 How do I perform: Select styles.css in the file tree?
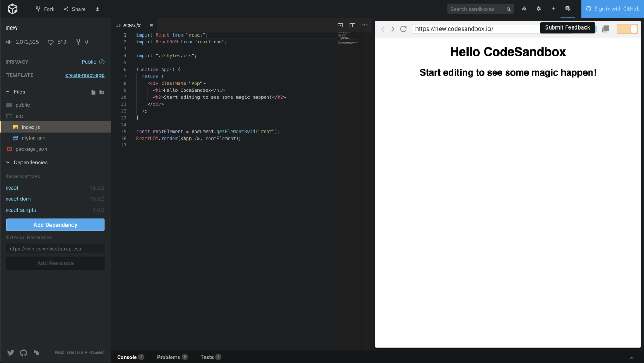(33, 139)
